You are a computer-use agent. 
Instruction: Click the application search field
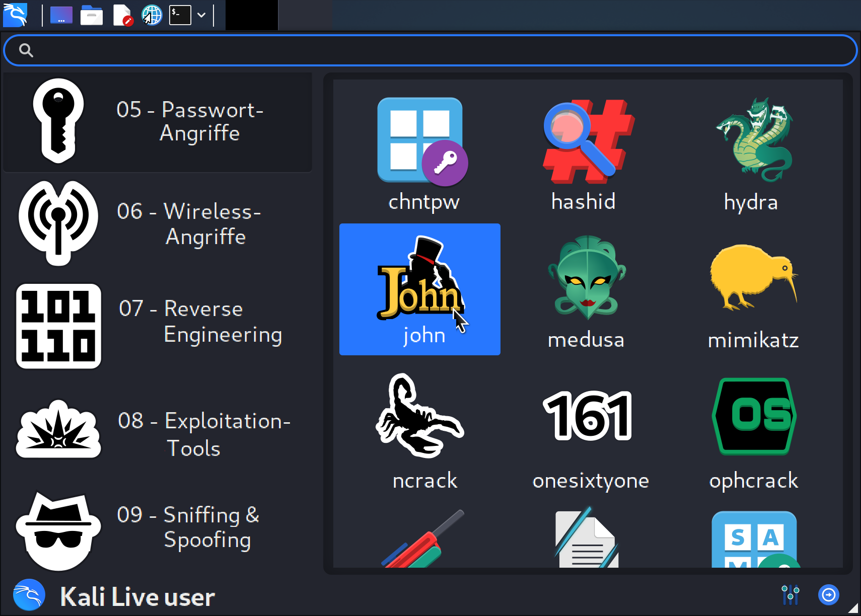click(430, 50)
